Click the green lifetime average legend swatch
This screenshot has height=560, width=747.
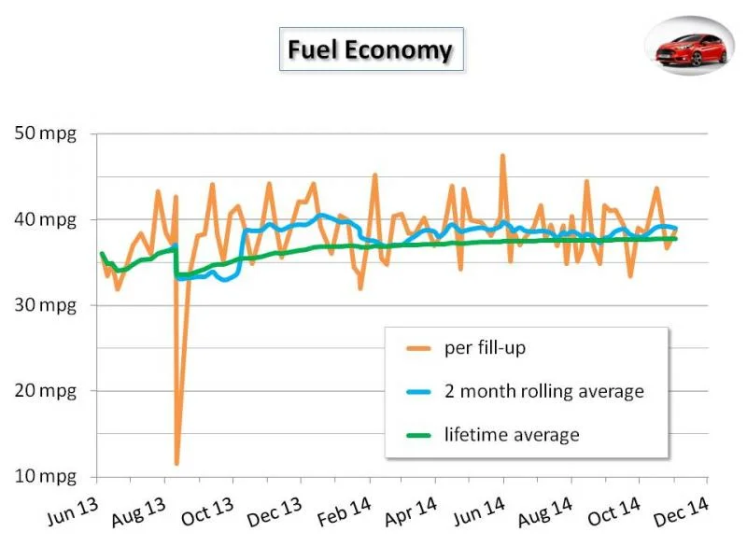[418, 435]
